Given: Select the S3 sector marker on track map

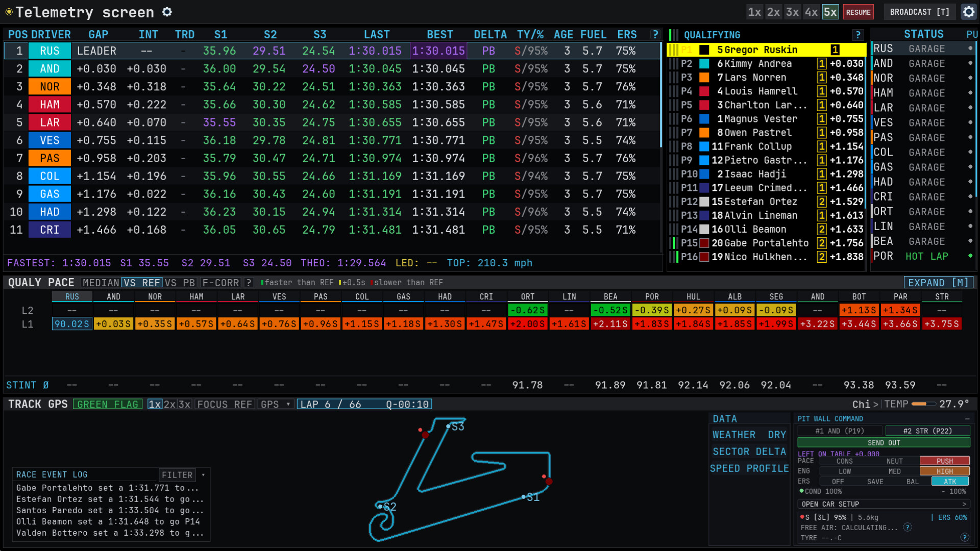Looking at the screenshot, I should (449, 426).
